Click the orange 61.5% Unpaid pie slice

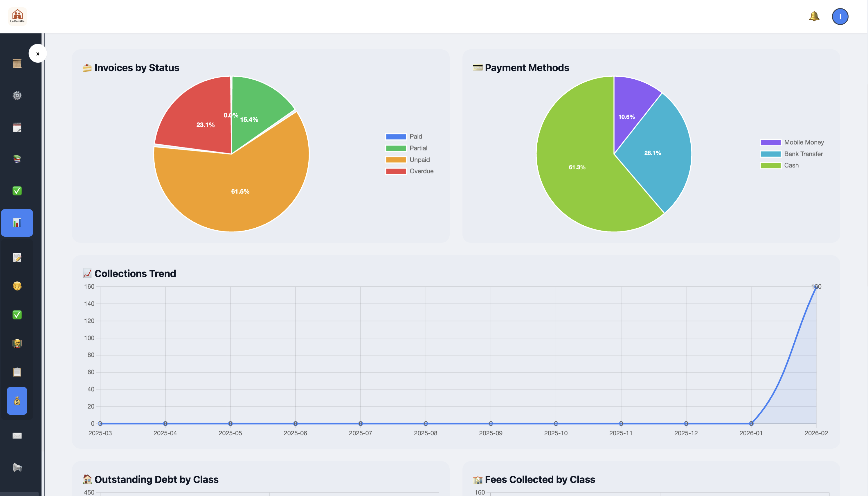point(240,191)
